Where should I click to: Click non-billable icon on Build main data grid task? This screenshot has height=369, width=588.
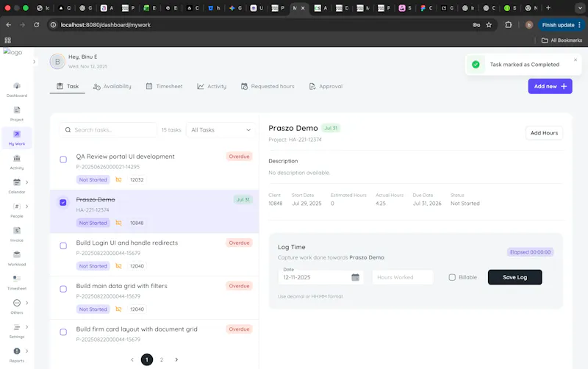point(118,309)
